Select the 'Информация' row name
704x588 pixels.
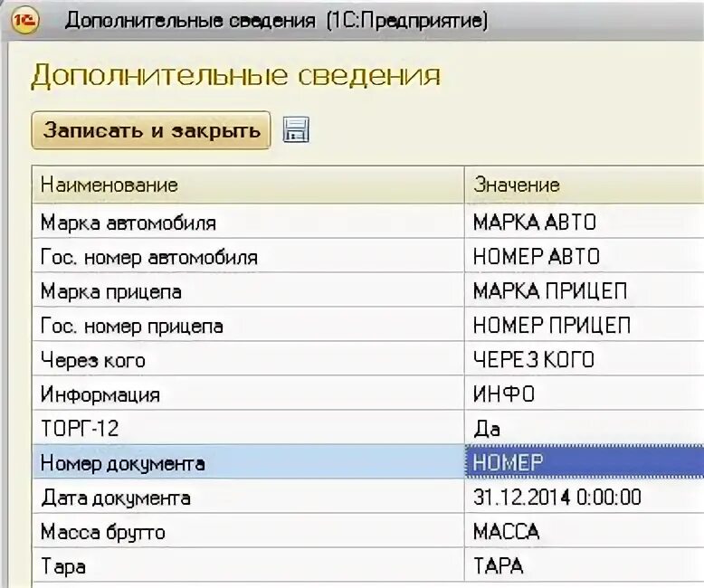tap(248, 394)
